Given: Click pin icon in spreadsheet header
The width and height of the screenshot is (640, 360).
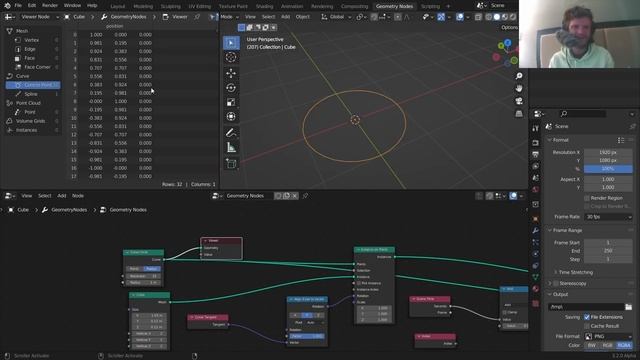Looking at the screenshot, I should coord(197,17).
